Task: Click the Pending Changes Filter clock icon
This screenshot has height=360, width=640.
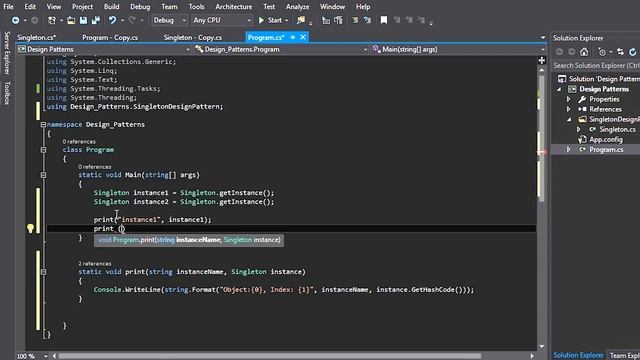Action: pos(602,52)
